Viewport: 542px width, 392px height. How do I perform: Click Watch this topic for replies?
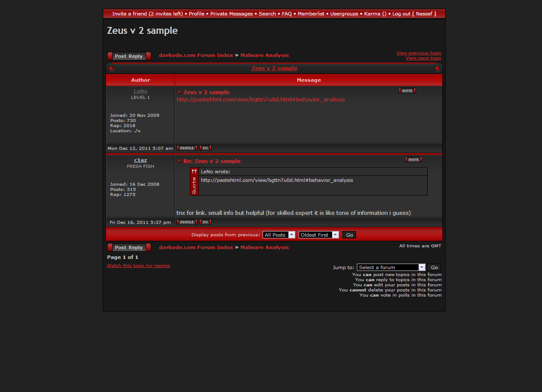(138, 266)
